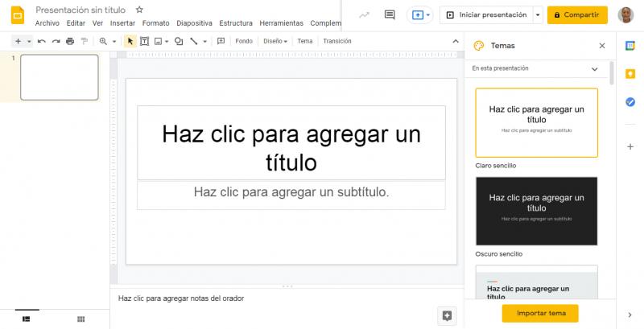
Task: Hide the menus with collapse arrow
Action: point(456,41)
